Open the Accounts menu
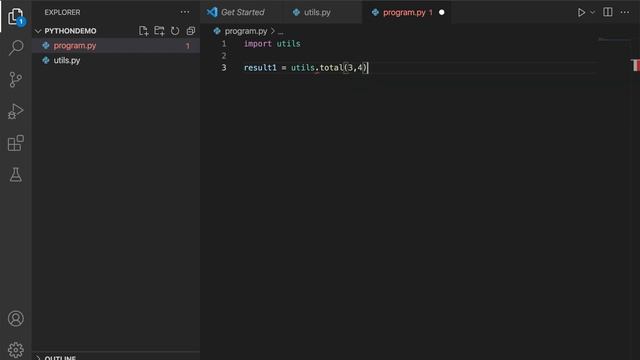 coord(16,318)
